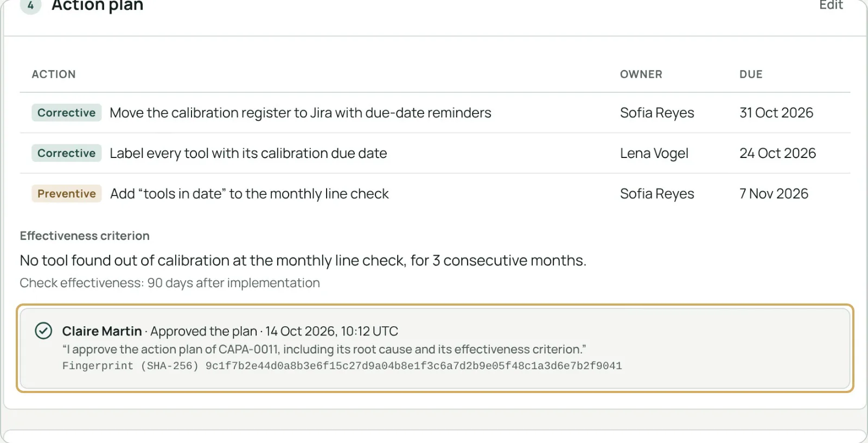Click Claire Martin's name in approval
This screenshot has width=868, height=443.
(x=102, y=331)
